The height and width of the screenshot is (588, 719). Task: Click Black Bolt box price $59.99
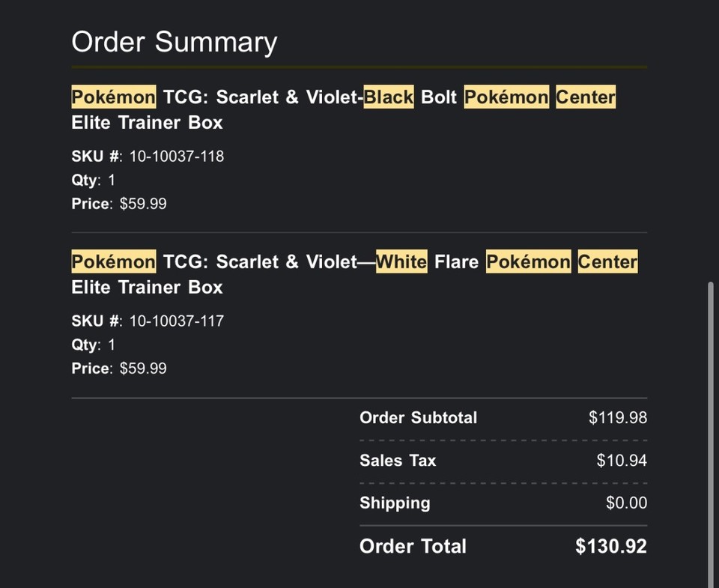point(142,204)
